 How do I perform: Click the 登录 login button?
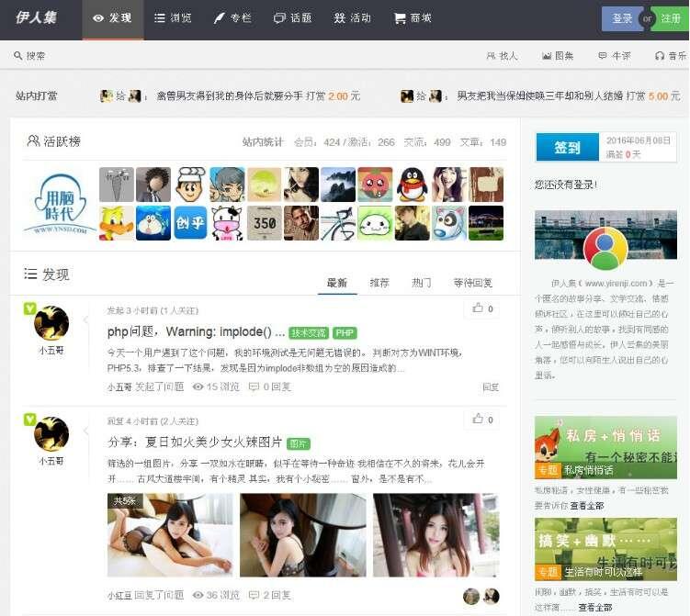[622, 18]
